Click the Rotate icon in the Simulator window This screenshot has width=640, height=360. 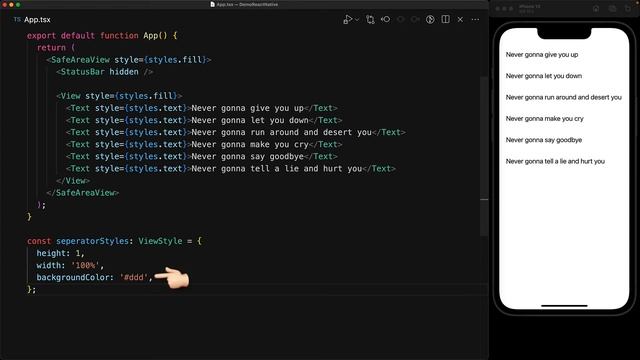(x=628, y=9)
